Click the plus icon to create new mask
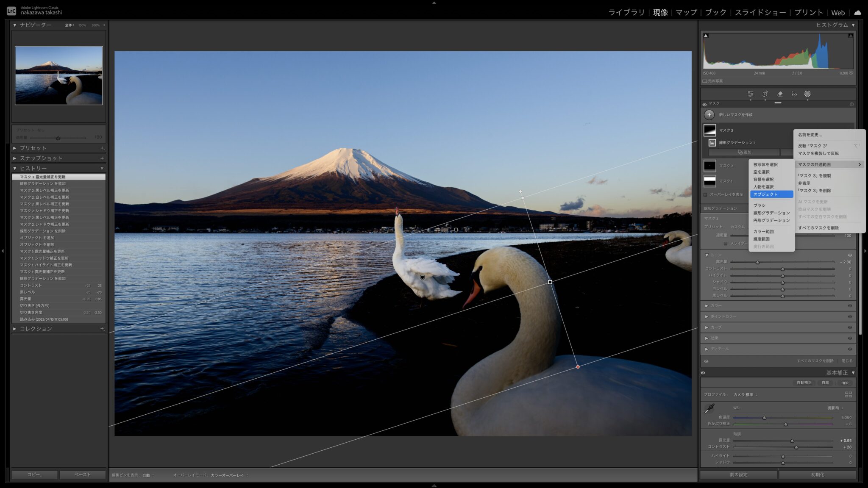 tap(709, 115)
